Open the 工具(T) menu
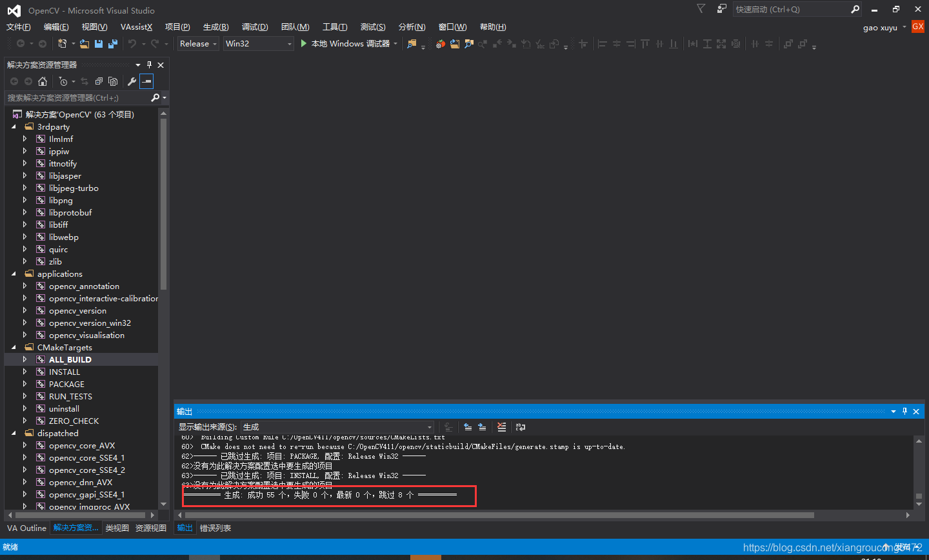Screen dimensions: 929x560 tap(335, 27)
